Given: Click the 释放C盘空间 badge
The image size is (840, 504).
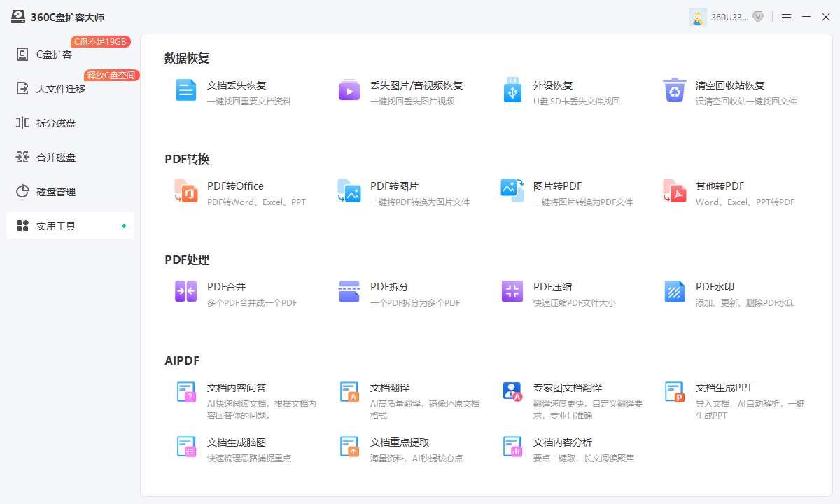Looking at the screenshot, I should 111,75.
